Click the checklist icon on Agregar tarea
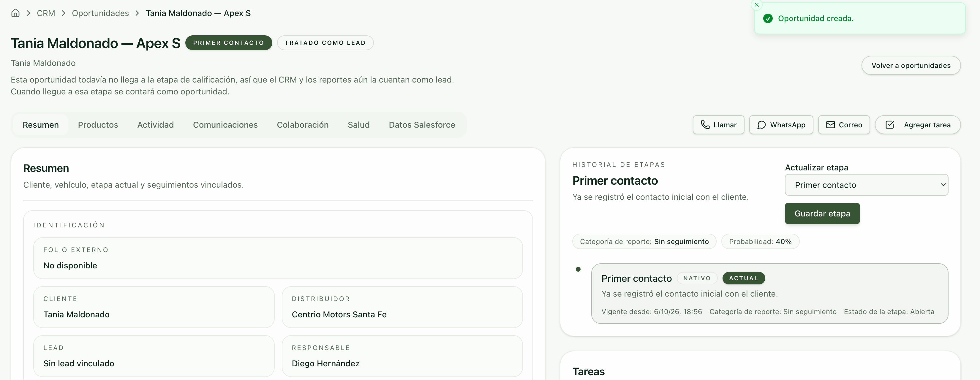The width and height of the screenshot is (980, 380). click(x=889, y=125)
